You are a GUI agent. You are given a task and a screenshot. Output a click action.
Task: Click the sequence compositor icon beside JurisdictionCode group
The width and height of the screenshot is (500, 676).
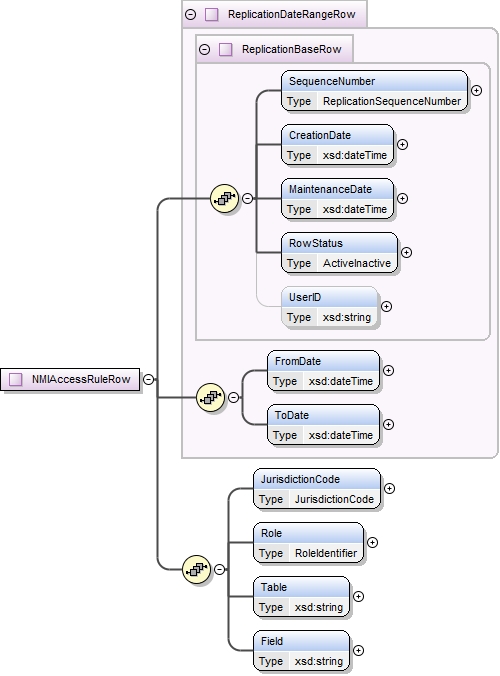[x=197, y=570]
